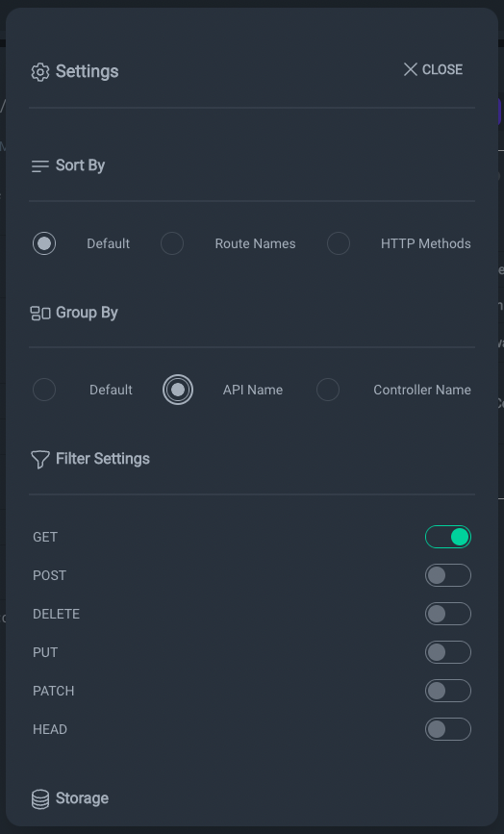This screenshot has height=834, width=504.
Task: Turn on the PATCH filter
Action: [x=448, y=691]
